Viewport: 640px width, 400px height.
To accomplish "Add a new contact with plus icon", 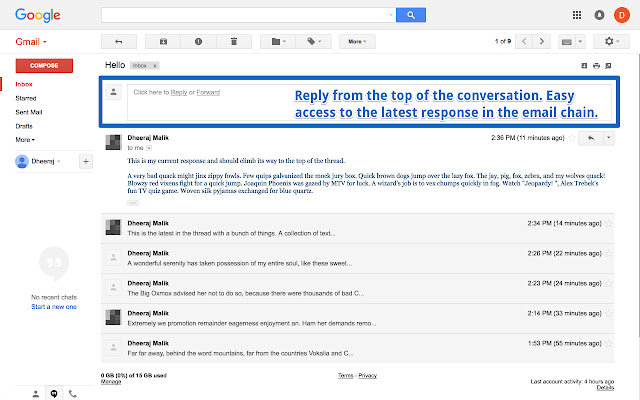I will click(85, 161).
